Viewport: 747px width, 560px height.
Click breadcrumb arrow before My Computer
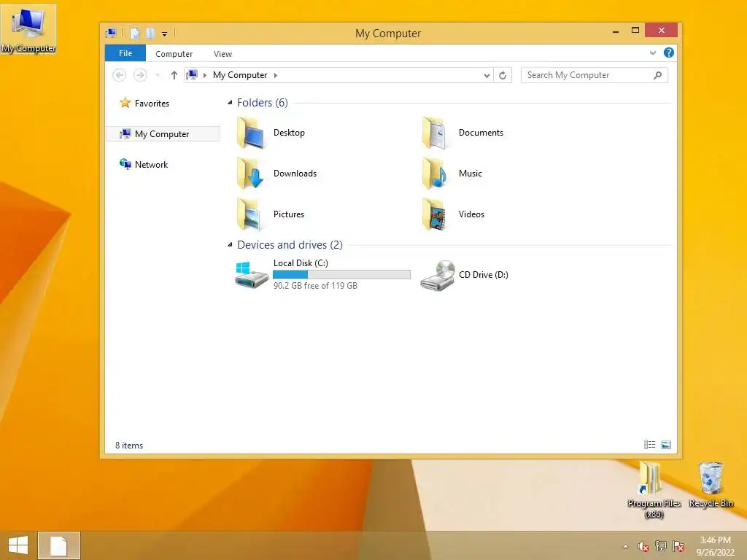[205, 75]
